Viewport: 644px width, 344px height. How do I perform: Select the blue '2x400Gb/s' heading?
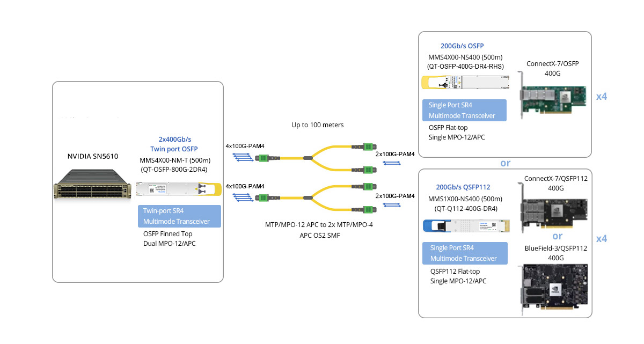click(x=174, y=139)
